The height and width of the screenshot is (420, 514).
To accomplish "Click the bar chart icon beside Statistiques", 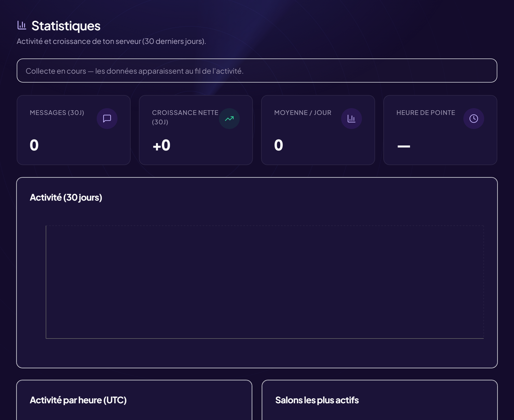I will 22,25.
